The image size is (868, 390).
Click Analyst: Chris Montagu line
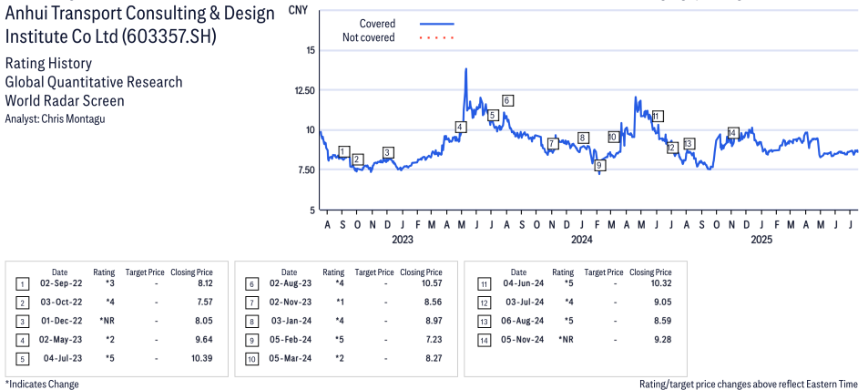click(55, 118)
